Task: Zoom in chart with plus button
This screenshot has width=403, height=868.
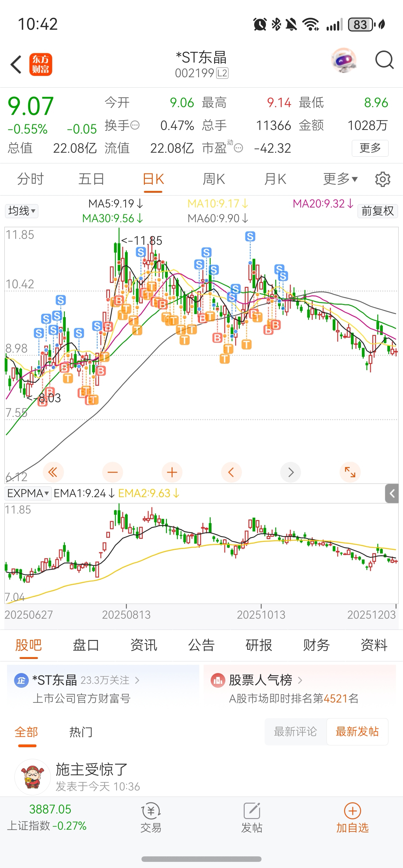Action: pyautogui.click(x=172, y=472)
